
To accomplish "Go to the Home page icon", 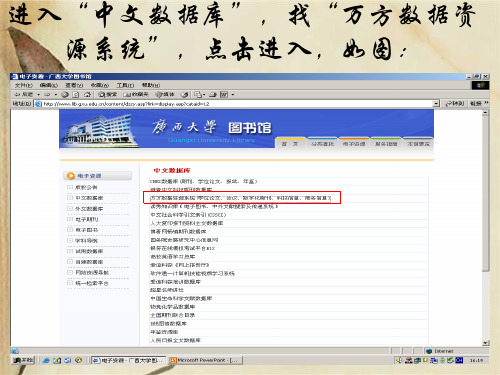I will click(x=87, y=95).
